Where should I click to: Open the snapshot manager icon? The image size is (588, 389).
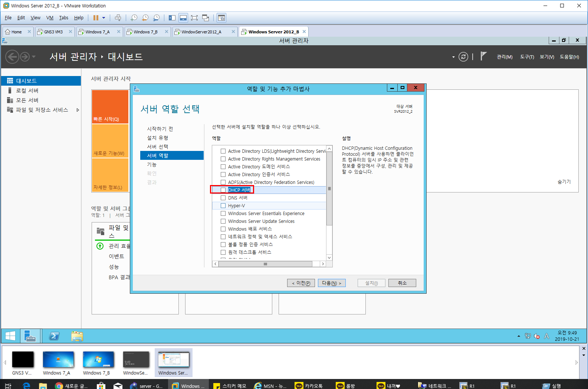157,18
